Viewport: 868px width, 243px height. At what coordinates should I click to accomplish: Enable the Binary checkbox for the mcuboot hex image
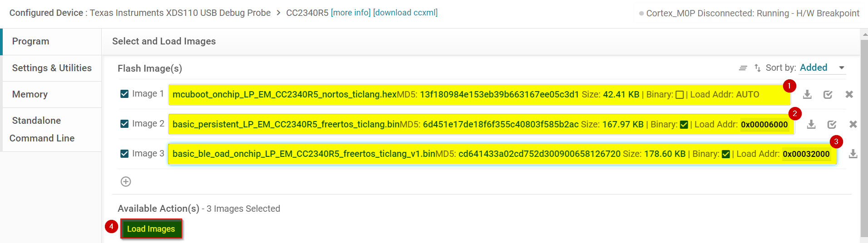tap(680, 95)
